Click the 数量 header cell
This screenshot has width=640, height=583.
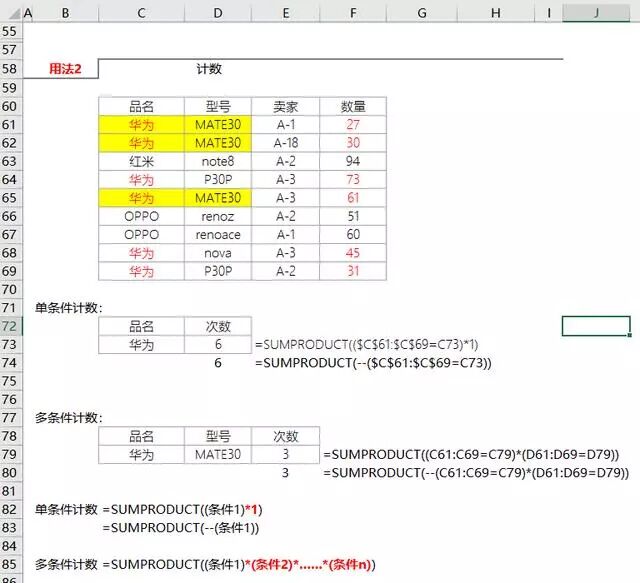click(x=353, y=107)
